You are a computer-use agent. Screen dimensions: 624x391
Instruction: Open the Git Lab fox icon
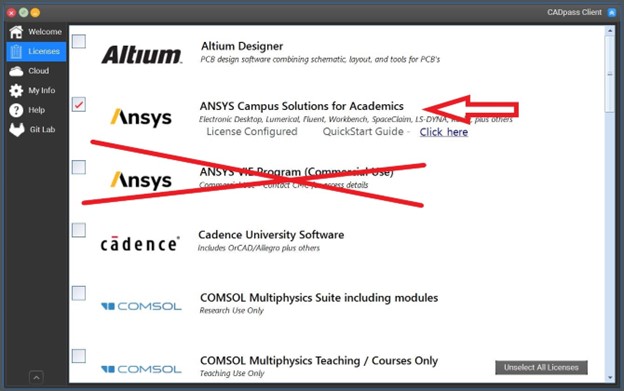tap(17, 130)
